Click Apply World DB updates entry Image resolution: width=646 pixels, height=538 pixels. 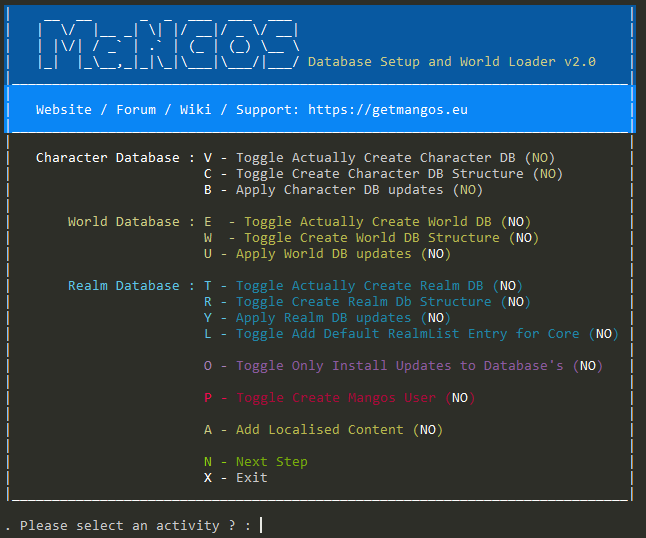coord(327,254)
